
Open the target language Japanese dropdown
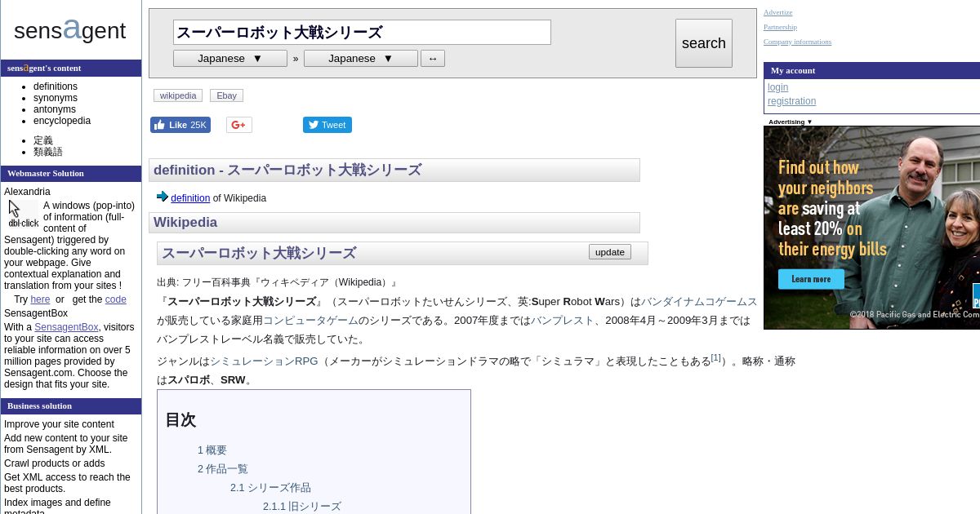360,59
